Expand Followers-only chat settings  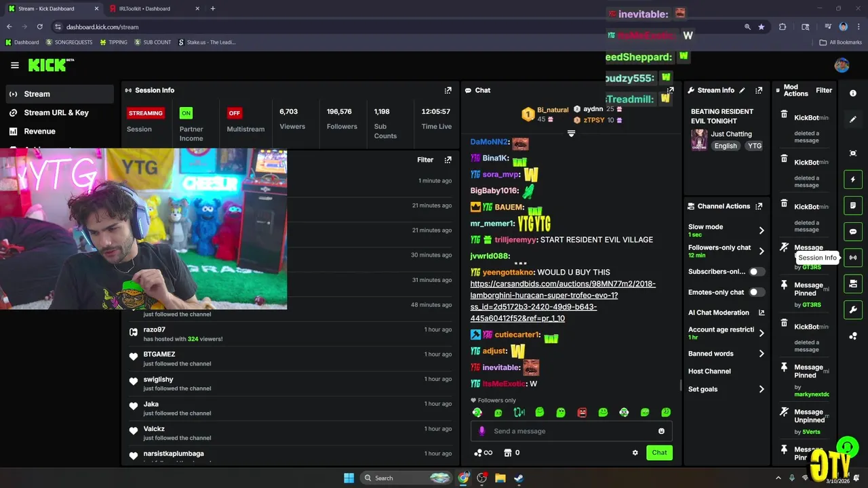762,251
